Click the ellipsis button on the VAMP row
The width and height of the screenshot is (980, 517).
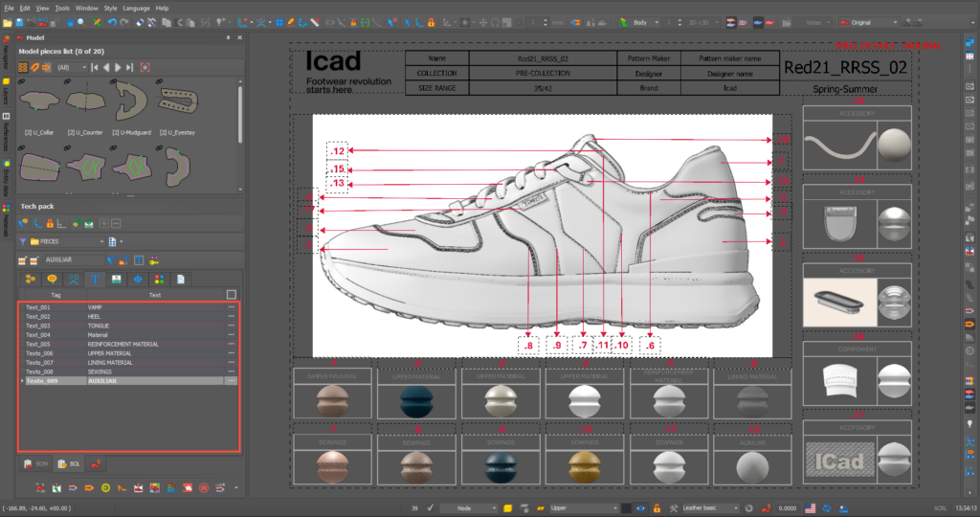[231, 307]
